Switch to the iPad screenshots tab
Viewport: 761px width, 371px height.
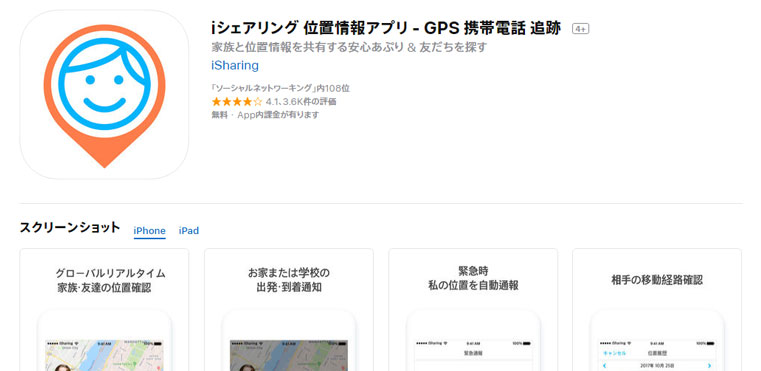[189, 231]
